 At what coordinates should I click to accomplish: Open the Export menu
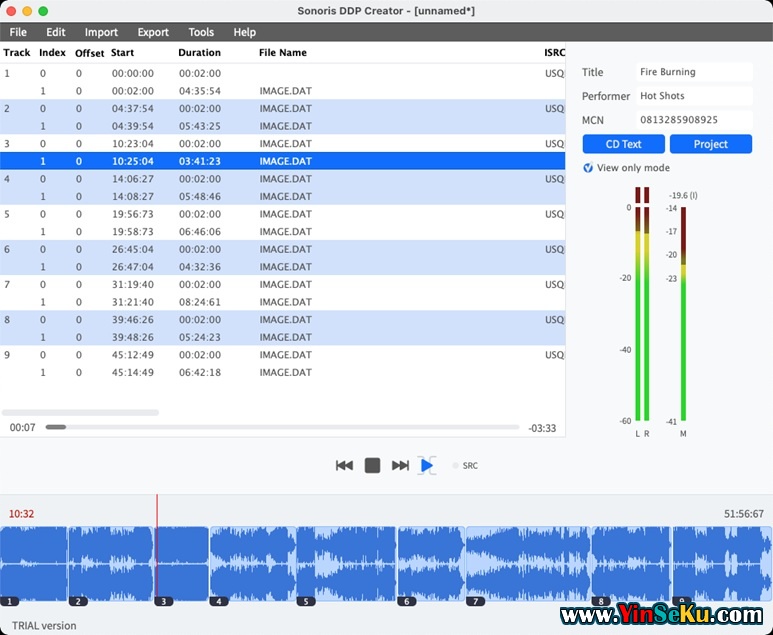(153, 32)
